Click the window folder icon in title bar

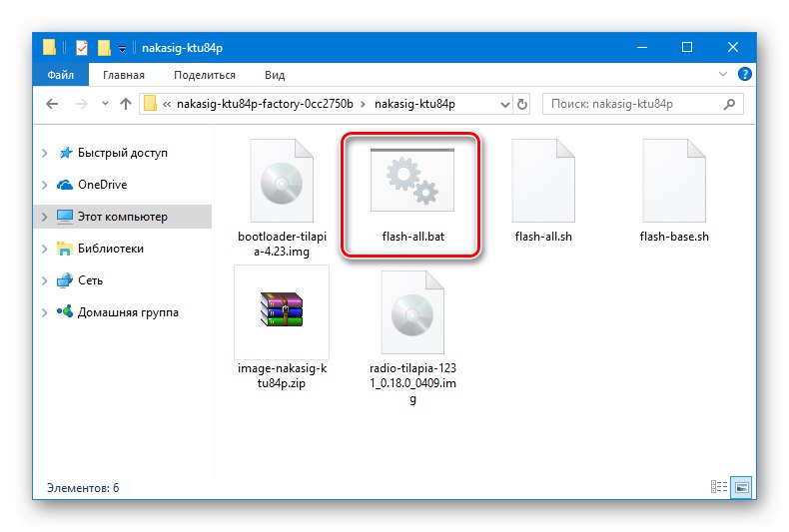(49, 47)
